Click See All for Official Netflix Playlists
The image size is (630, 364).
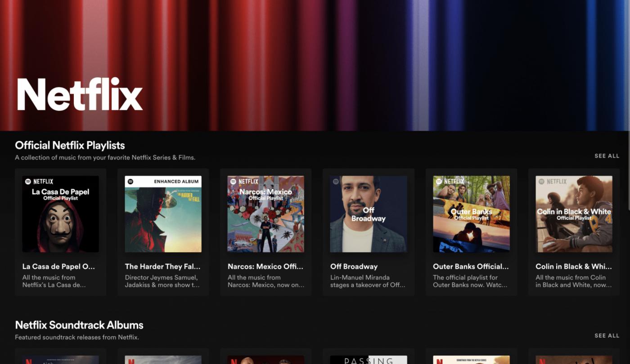point(607,156)
